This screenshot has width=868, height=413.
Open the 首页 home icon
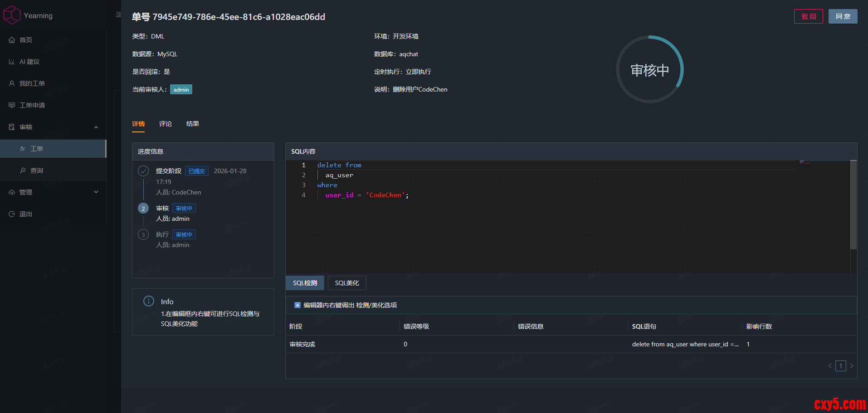[12, 40]
